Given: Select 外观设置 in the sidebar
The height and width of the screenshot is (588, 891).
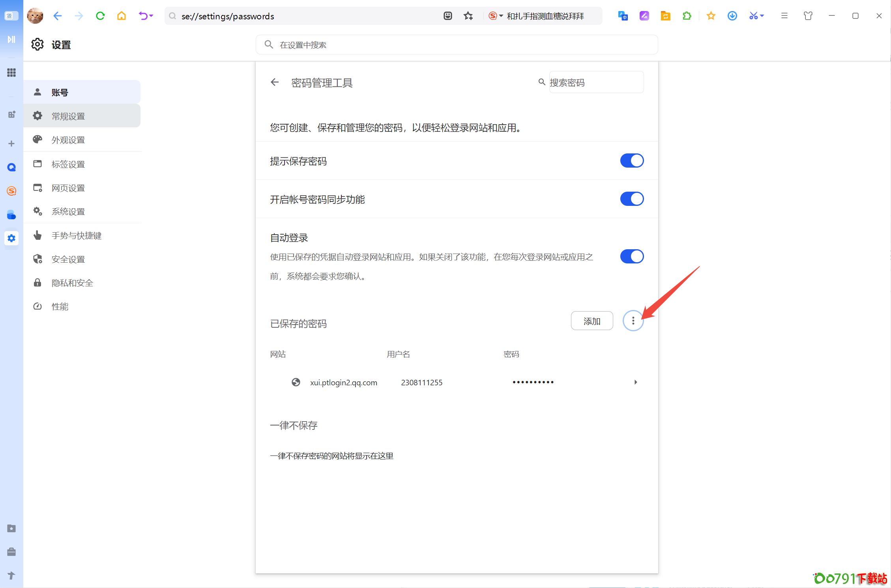Looking at the screenshot, I should tap(68, 140).
